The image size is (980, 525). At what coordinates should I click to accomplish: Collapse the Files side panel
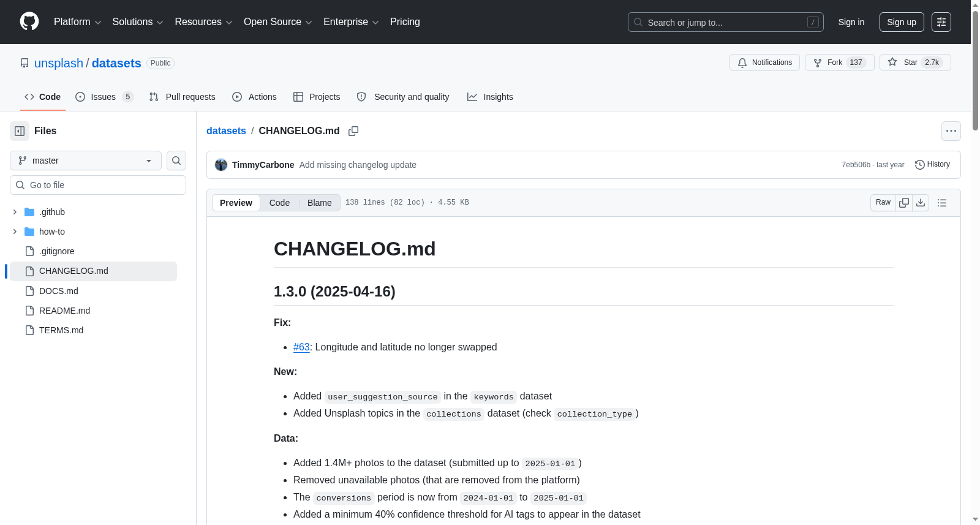(20, 131)
